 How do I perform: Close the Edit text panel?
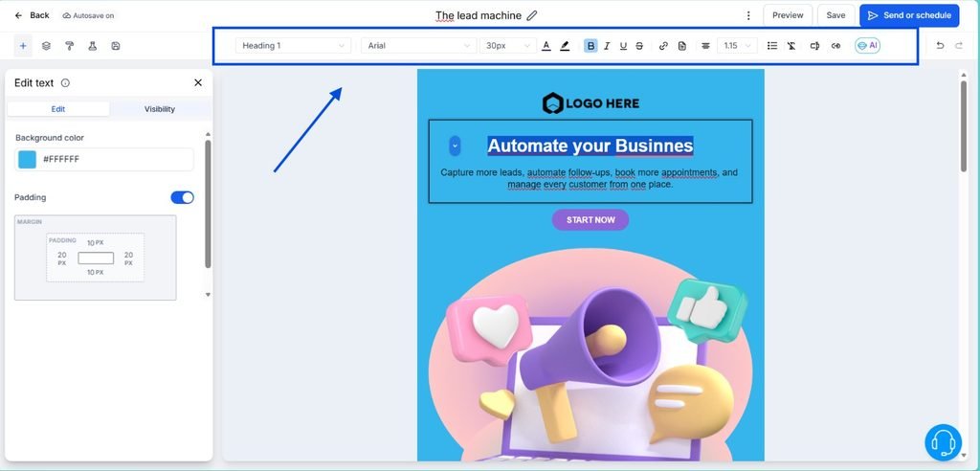point(198,82)
